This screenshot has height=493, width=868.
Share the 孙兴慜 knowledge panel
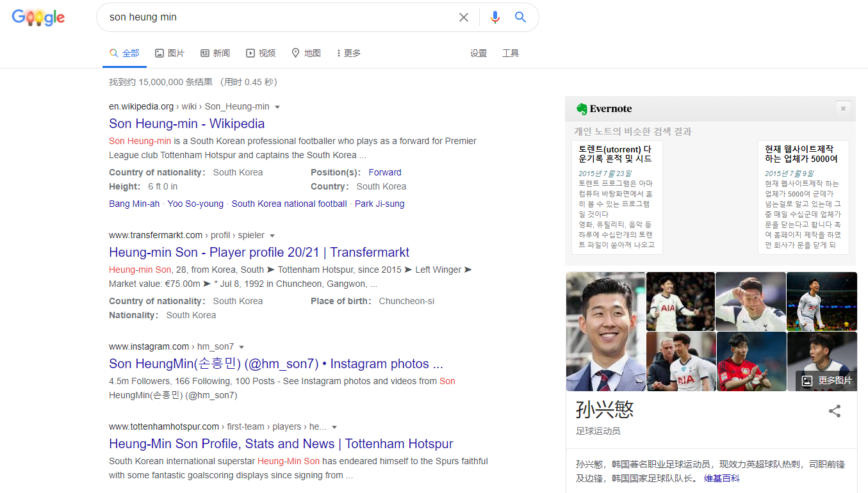pyautogui.click(x=835, y=411)
